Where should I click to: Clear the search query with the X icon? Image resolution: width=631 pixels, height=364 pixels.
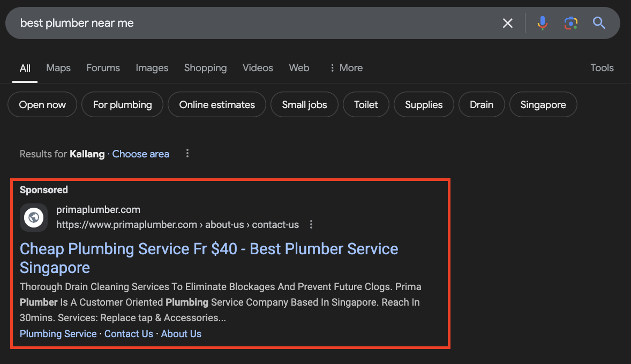pyautogui.click(x=507, y=24)
